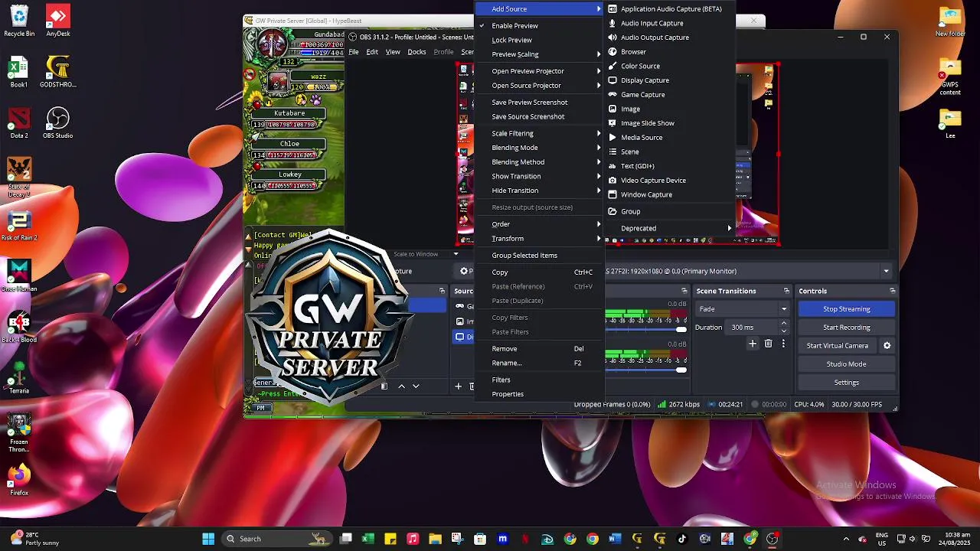Expand the Show Transition submenu

(x=540, y=176)
